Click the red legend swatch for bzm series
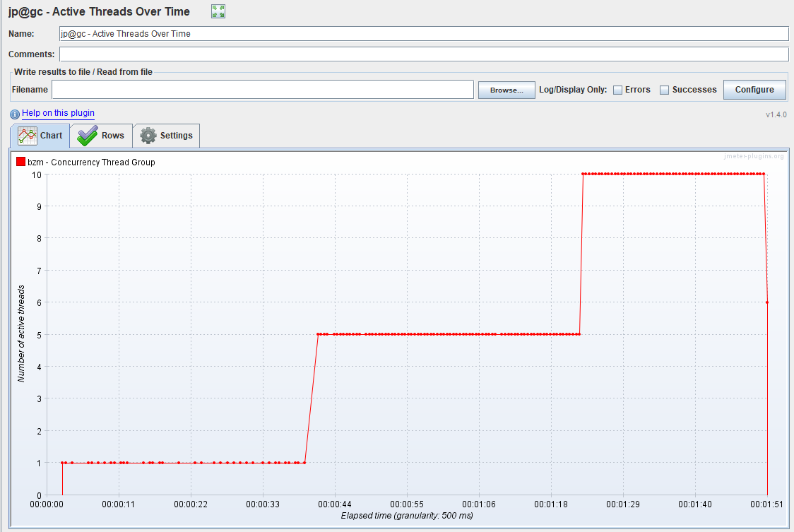The width and height of the screenshot is (794, 532). (20, 162)
